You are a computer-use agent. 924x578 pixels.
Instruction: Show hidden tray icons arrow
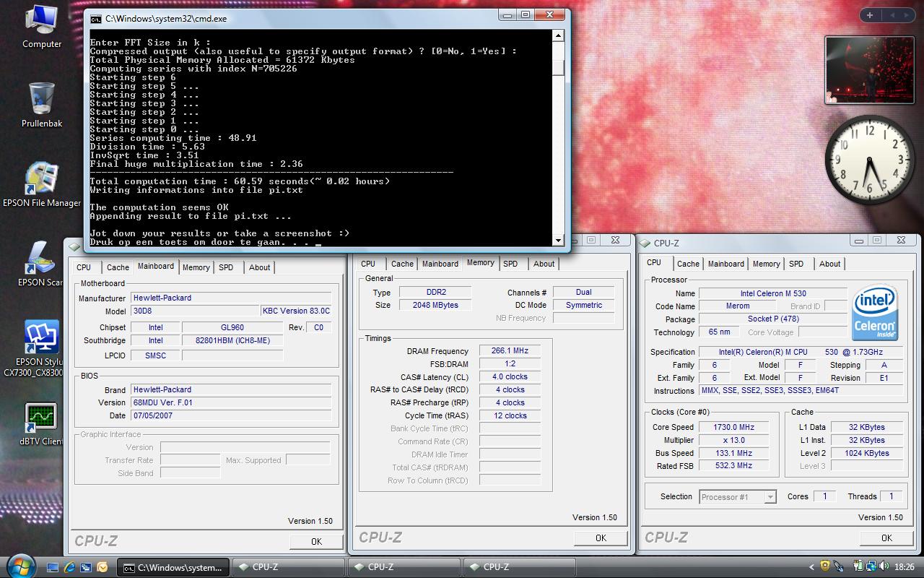pyautogui.click(x=811, y=567)
